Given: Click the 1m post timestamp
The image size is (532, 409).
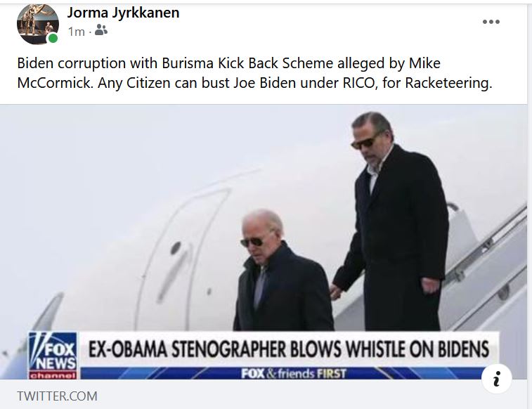Looking at the screenshot, I should [x=77, y=32].
